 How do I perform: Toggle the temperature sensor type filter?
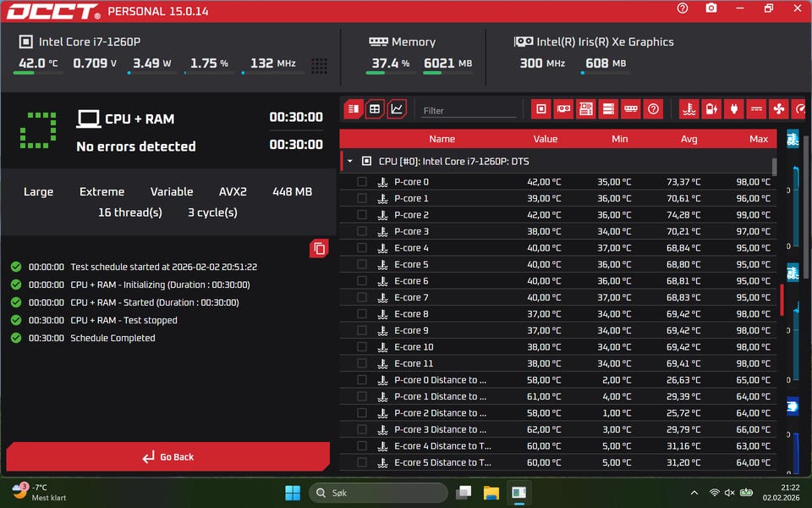click(x=689, y=109)
